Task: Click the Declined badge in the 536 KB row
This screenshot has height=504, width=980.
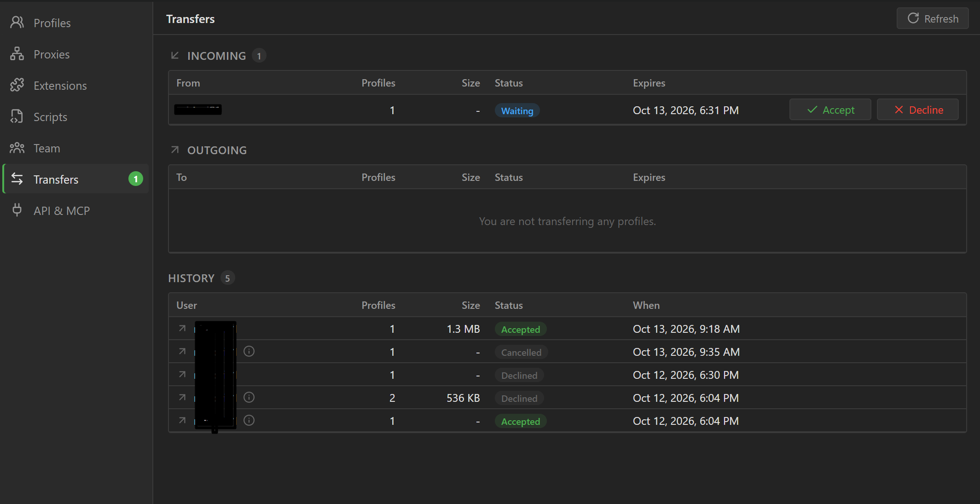Action: coord(519,398)
